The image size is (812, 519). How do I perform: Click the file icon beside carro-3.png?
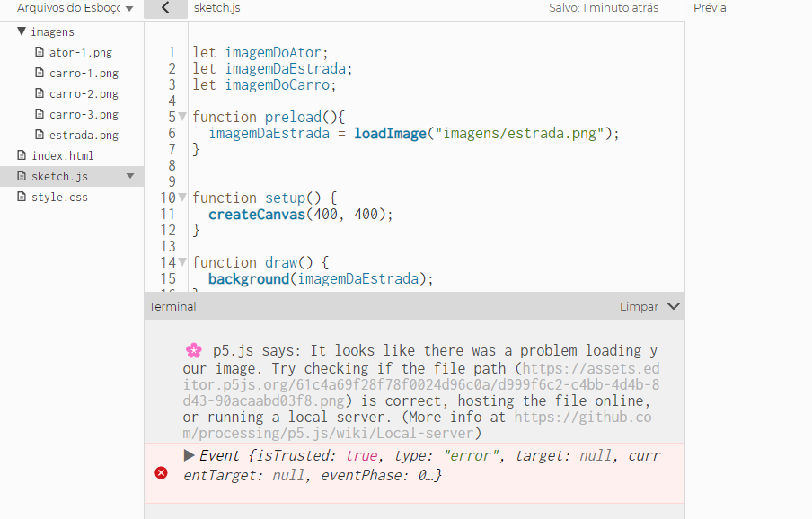click(x=40, y=114)
